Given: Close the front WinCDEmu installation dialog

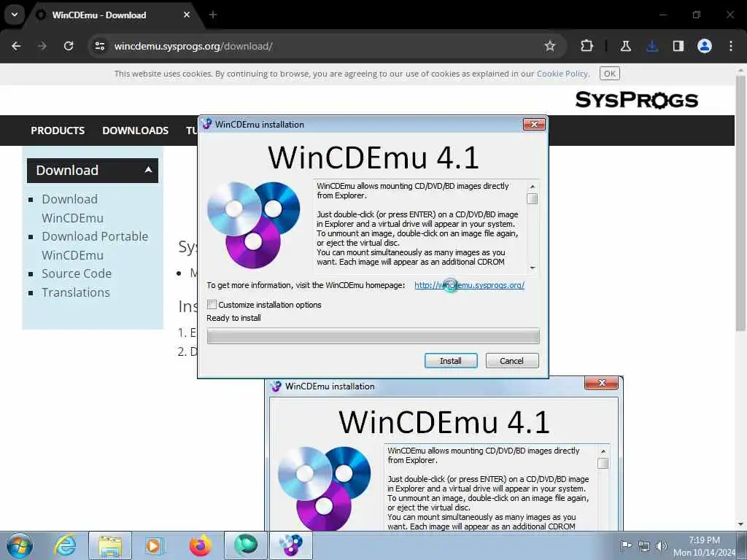Looking at the screenshot, I should tap(534, 124).
